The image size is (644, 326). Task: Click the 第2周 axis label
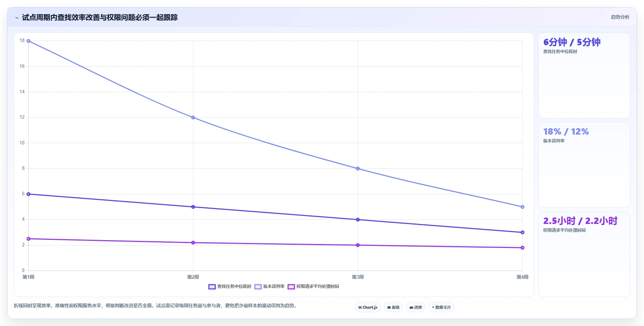point(193,277)
